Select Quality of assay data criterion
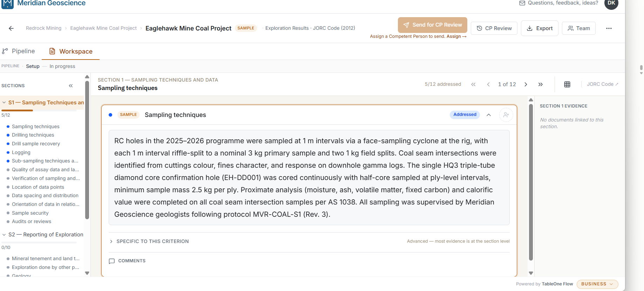This screenshot has height=291, width=644. (x=45, y=170)
